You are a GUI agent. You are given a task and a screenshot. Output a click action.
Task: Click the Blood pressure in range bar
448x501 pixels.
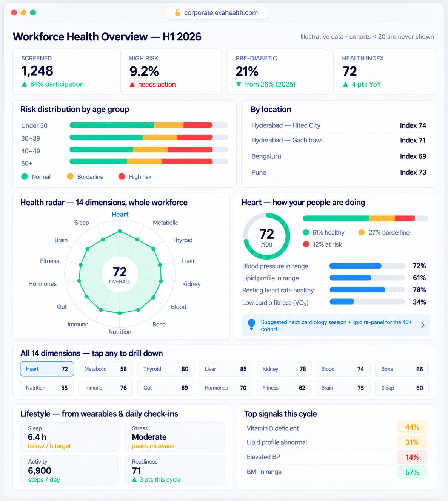pos(367,266)
